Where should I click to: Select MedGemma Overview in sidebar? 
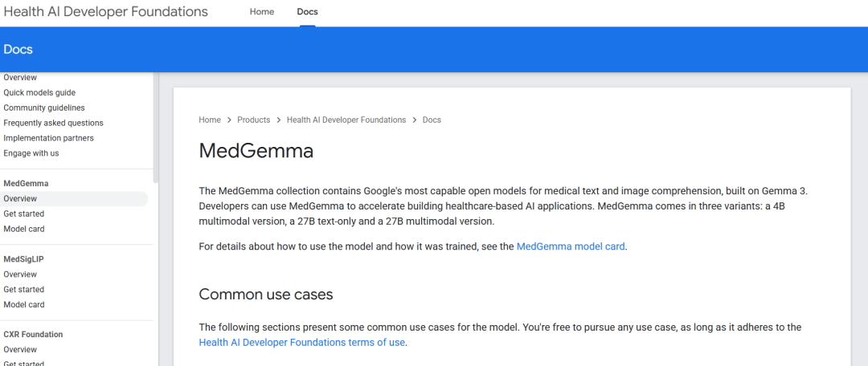coord(20,198)
